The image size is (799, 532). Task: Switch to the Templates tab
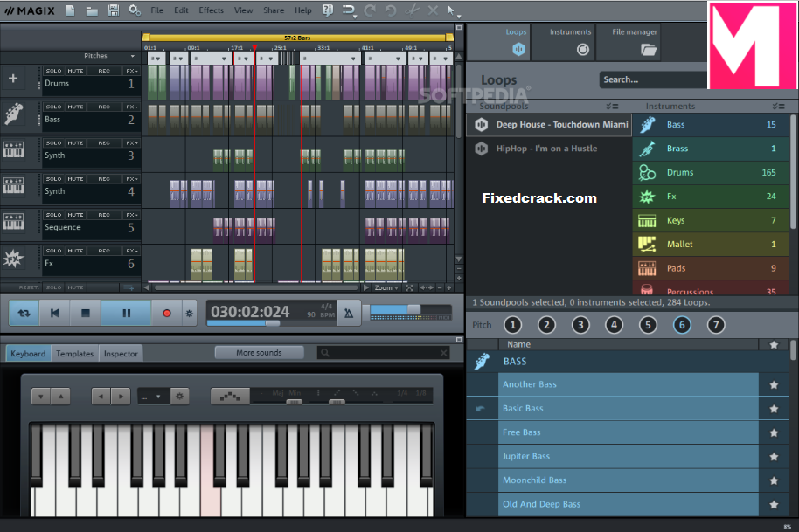tap(75, 353)
